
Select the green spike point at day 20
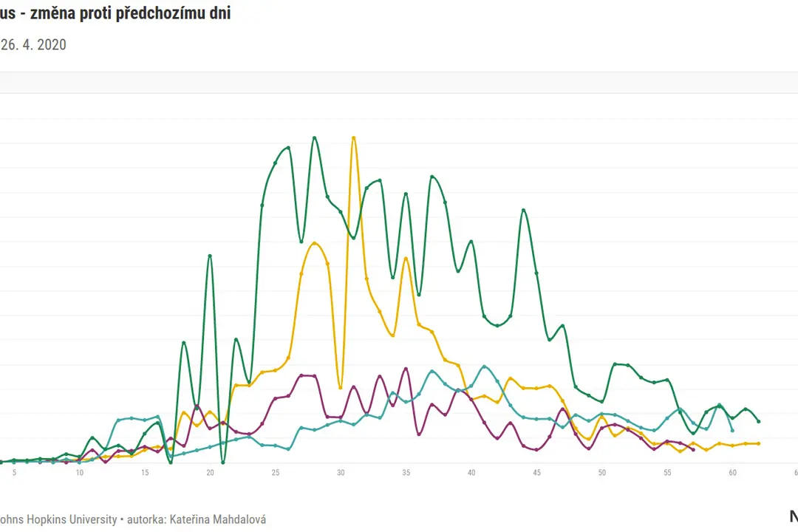[210, 256]
